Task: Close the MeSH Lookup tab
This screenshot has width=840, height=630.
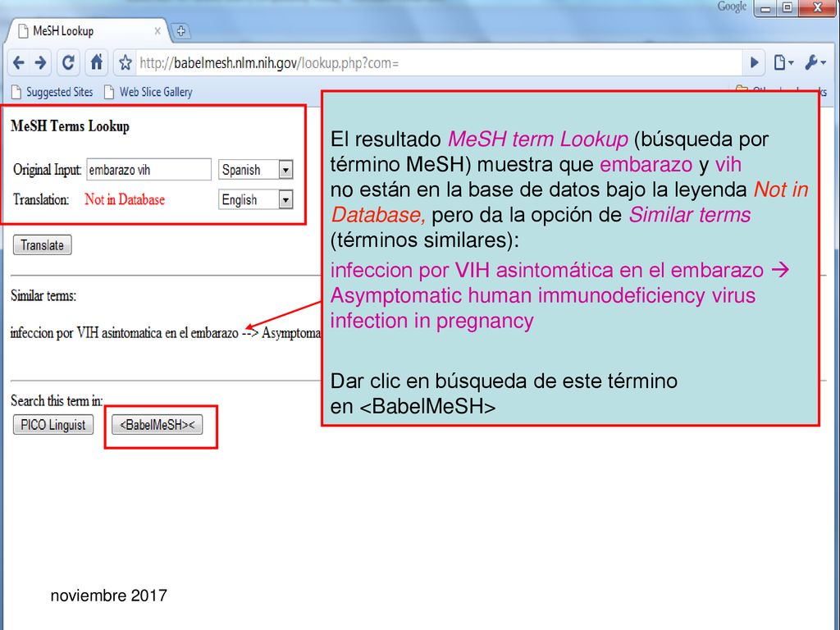Action: tap(157, 31)
